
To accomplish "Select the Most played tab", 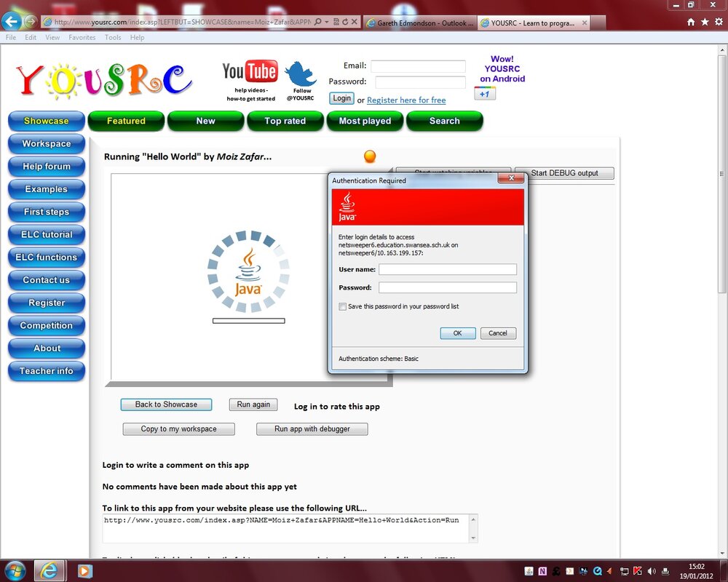I will [365, 121].
